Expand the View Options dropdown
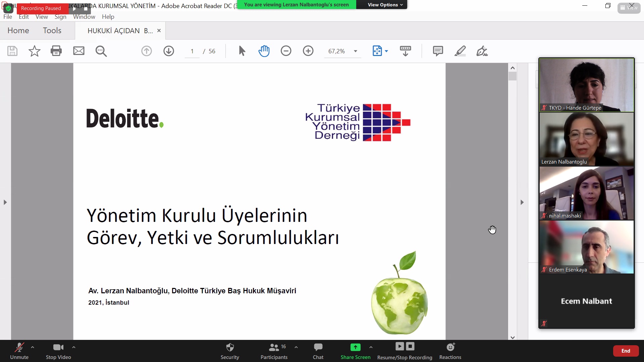Viewport: 644px width, 362px height. [x=385, y=5]
